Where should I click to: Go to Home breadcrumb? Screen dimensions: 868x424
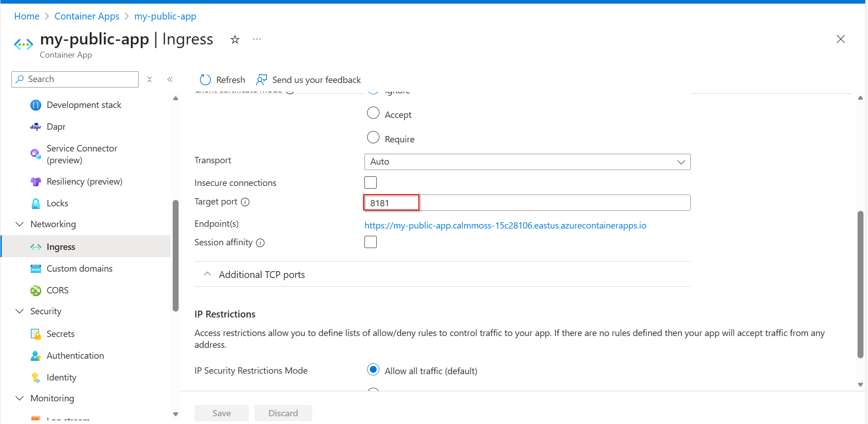(x=27, y=16)
